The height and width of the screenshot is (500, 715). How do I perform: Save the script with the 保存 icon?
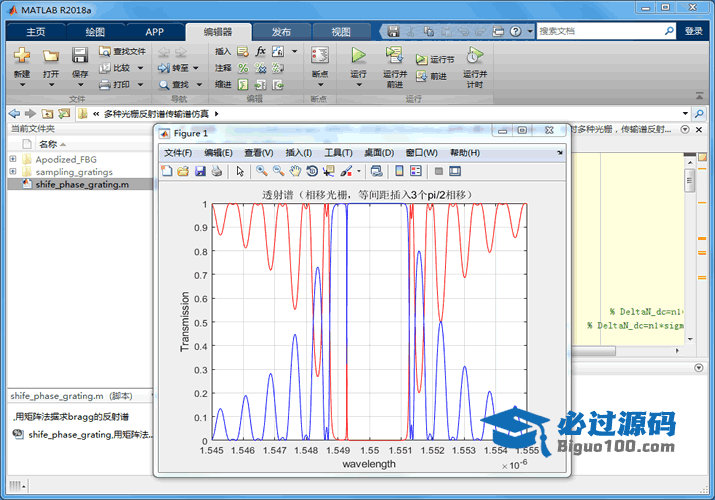(80, 56)
